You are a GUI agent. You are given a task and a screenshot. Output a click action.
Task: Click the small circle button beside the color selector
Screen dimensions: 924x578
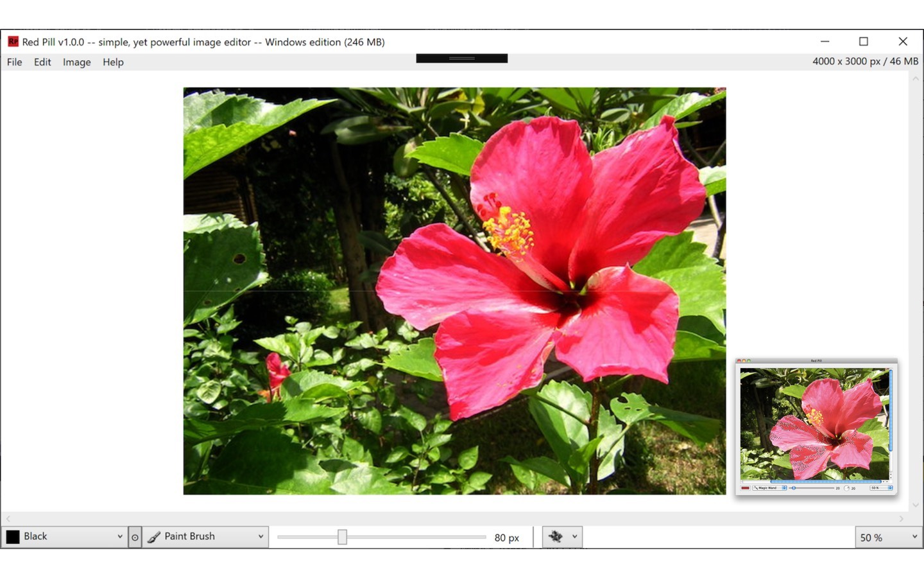[x=135, y=537]
